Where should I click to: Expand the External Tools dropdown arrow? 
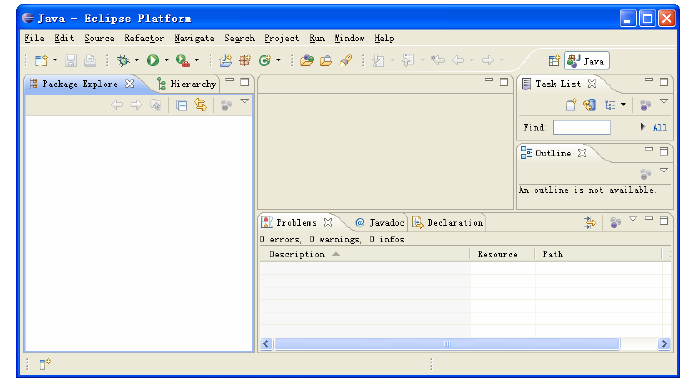pos(197,60)
